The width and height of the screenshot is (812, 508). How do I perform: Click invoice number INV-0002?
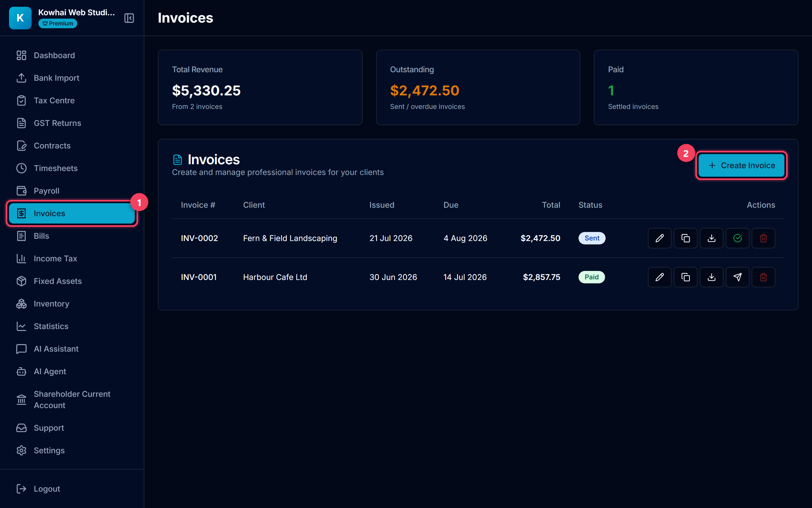[x=199, y=238]
